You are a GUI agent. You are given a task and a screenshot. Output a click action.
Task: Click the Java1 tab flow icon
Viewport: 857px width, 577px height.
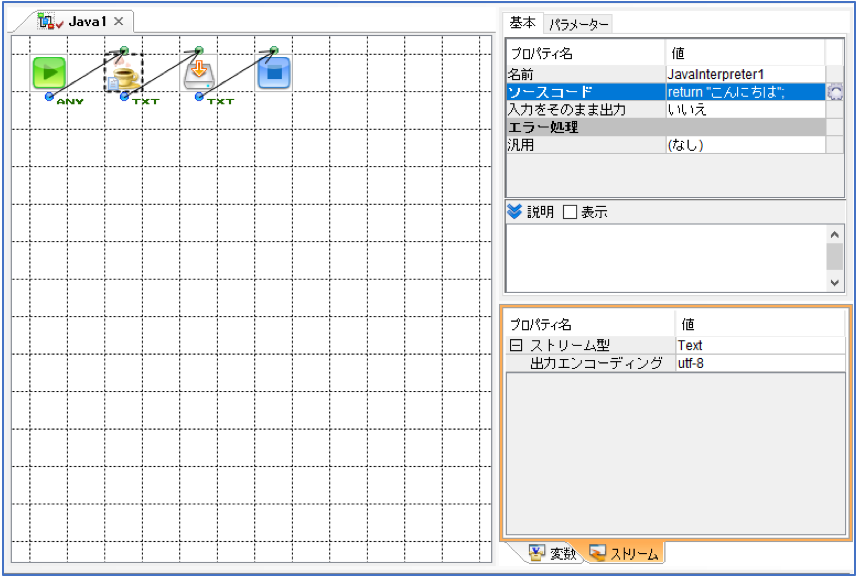47,22
